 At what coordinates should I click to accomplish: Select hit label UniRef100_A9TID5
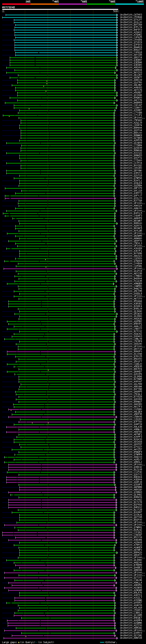(x=131, y=55)
